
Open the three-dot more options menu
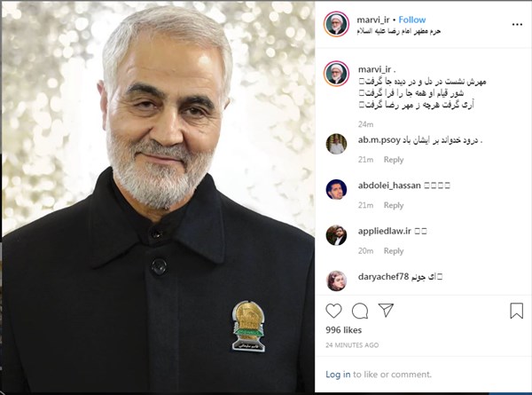(517, 25)
